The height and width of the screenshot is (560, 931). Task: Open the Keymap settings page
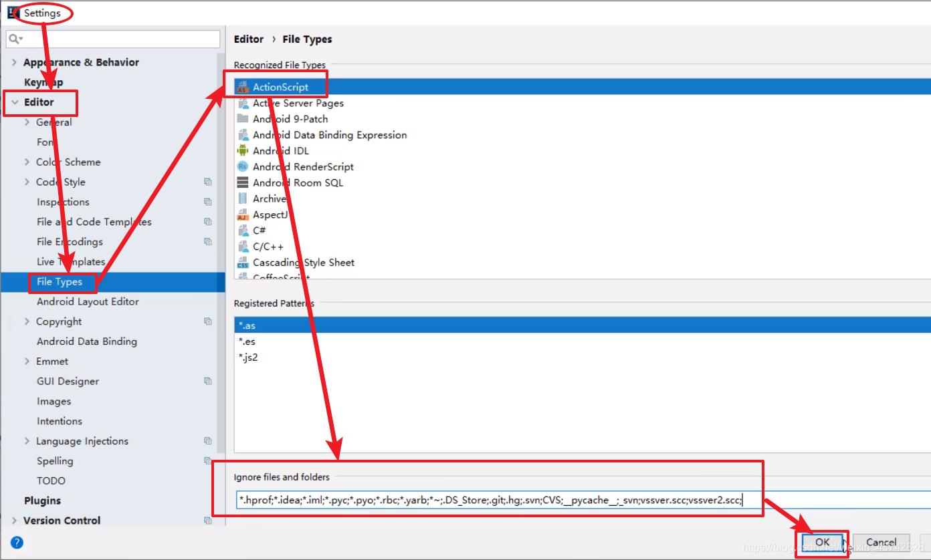pos(43,82)
